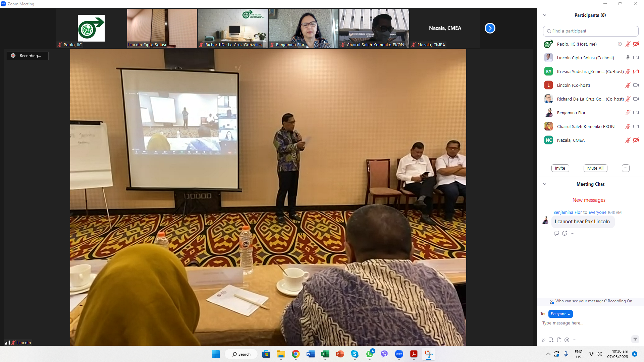Unmute Nazala, CMEA's microphone in participants list
Image resolution: width=644 pixels, height=362 pixels.
pos(628,140)
